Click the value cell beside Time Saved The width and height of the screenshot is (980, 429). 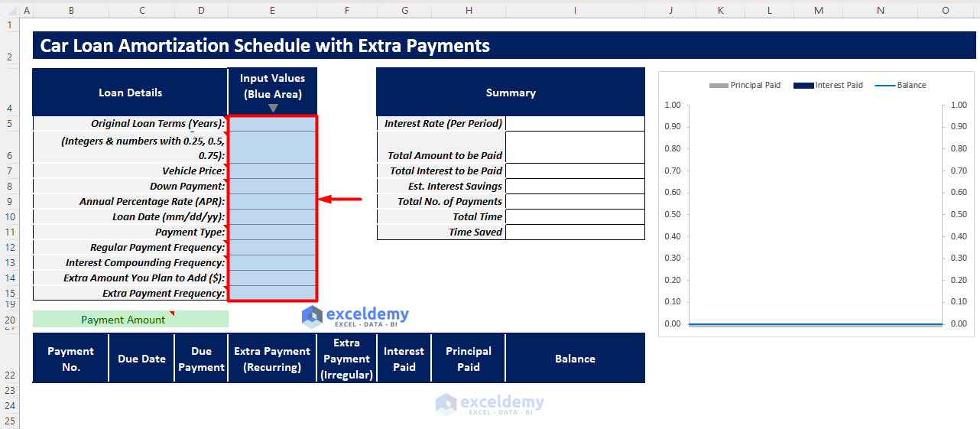pos(576,232)
